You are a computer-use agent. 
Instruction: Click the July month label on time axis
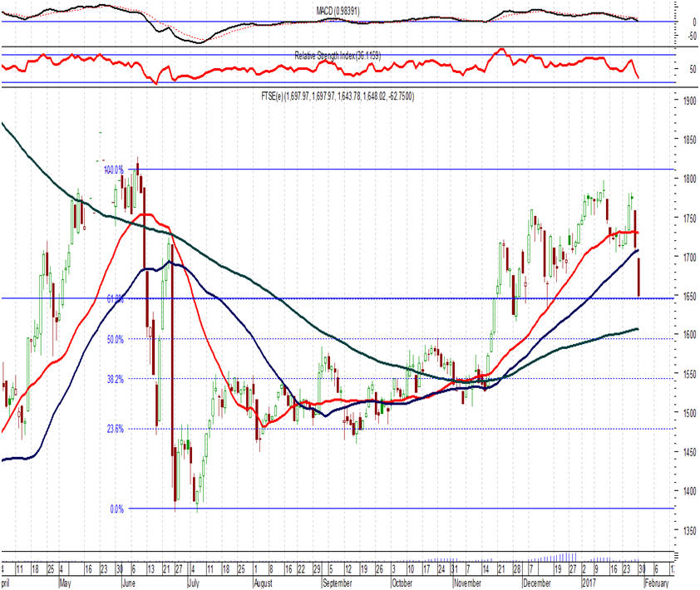193,583
